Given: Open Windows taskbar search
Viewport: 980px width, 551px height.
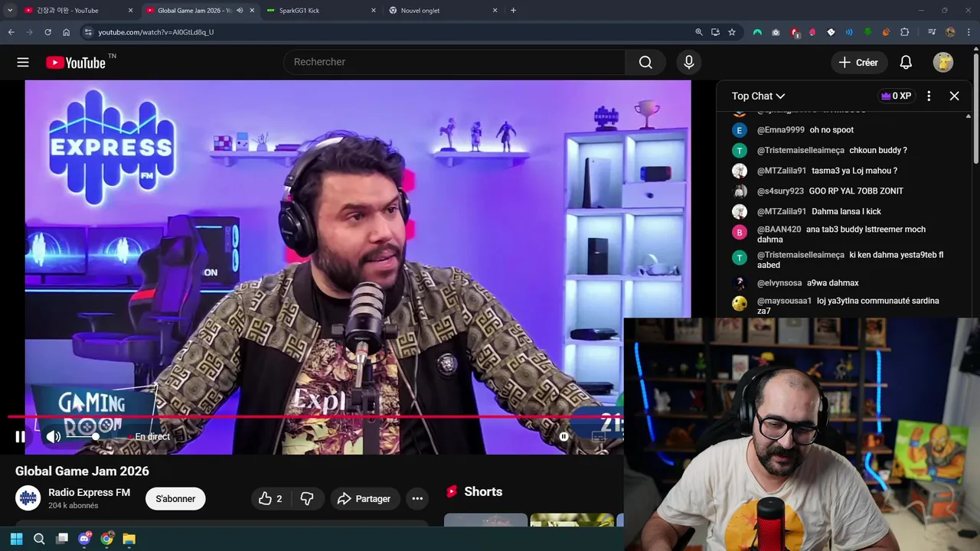Looking at the screenshot, I should [39, 539].
